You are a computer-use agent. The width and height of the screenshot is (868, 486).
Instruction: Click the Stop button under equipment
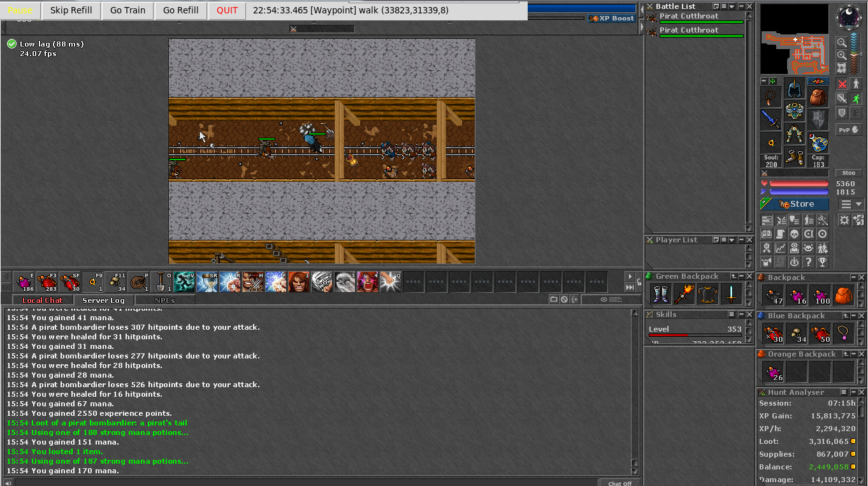pyautogui.click(x=849, y=173)
